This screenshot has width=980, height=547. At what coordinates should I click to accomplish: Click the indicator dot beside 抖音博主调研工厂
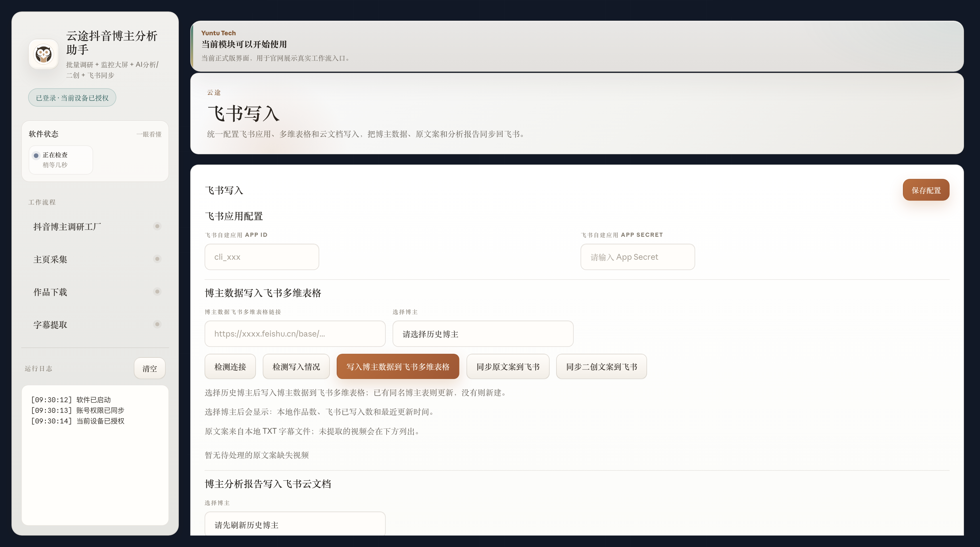point(157,226)
